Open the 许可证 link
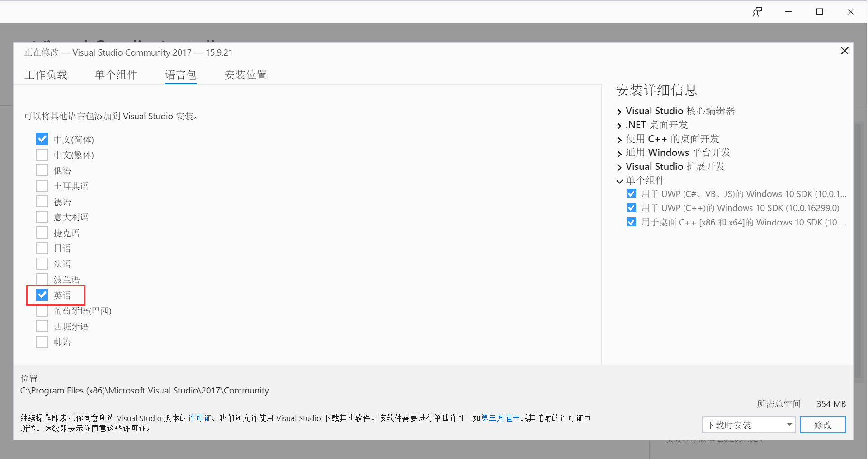The image size is (868, 459). (199, 418)
